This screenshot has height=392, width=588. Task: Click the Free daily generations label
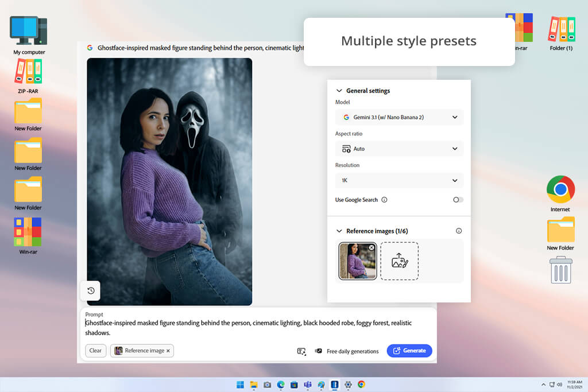pyautogui.click(x=353, y=351)
